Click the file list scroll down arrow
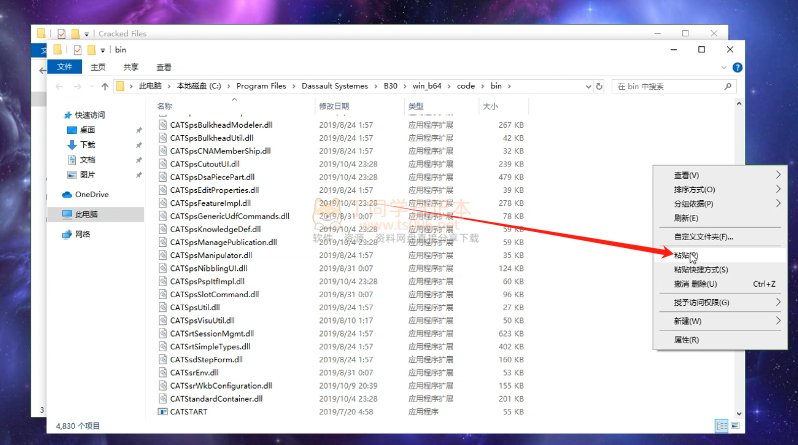The image size is (798, 445). coord(739,414)
